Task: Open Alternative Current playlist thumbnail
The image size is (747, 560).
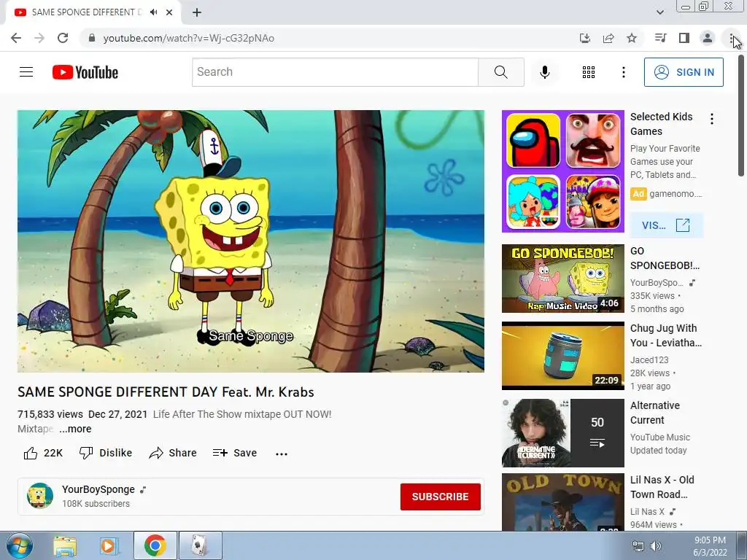Action: (562, 433)
